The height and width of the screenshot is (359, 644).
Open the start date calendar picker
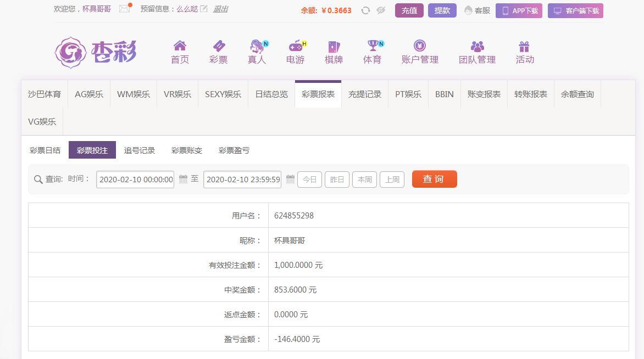(x=184, y=179)
